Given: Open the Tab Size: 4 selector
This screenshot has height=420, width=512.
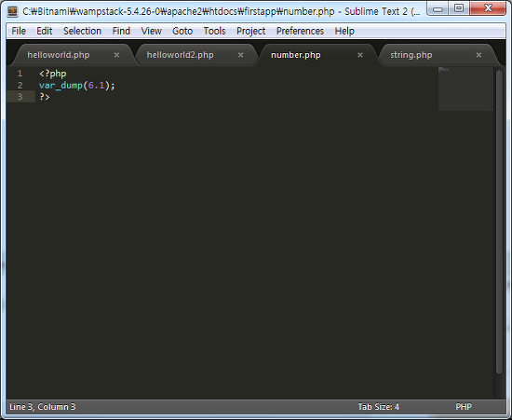Looking at the screenshot, I should coord(379,407).
